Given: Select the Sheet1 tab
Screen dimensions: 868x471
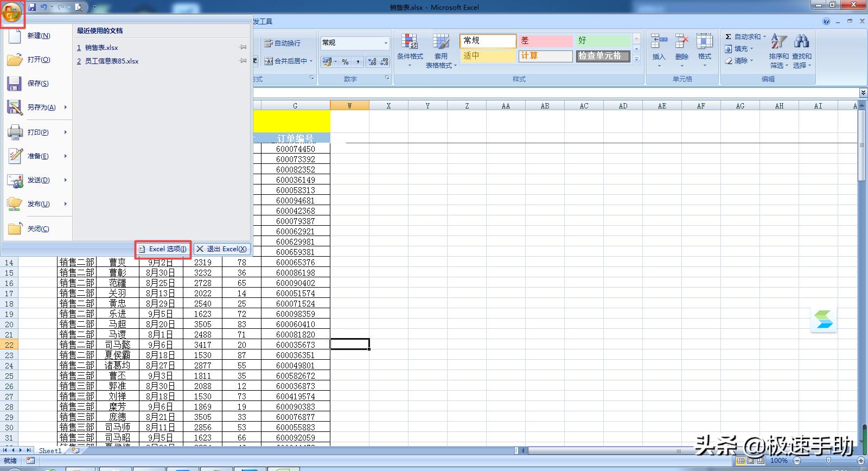Looking at the screenshot, I should pyautogui.click(x=50, y=450).
